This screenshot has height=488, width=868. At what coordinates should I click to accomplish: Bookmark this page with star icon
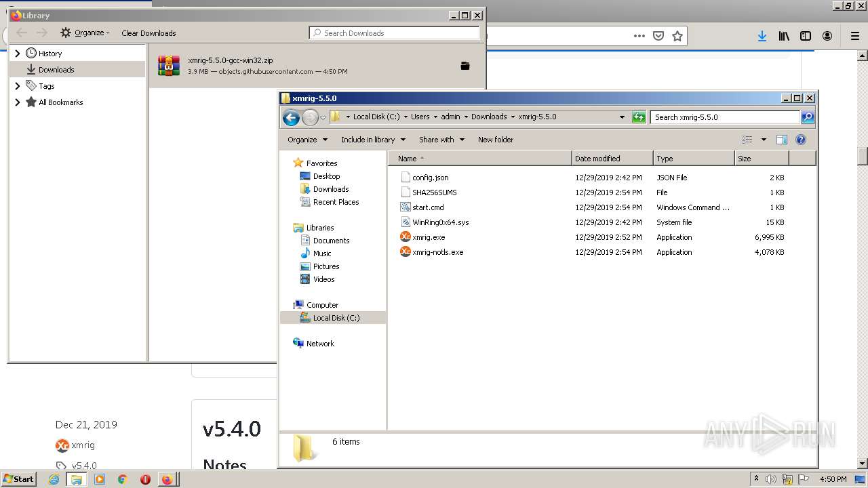pos(677,36)
